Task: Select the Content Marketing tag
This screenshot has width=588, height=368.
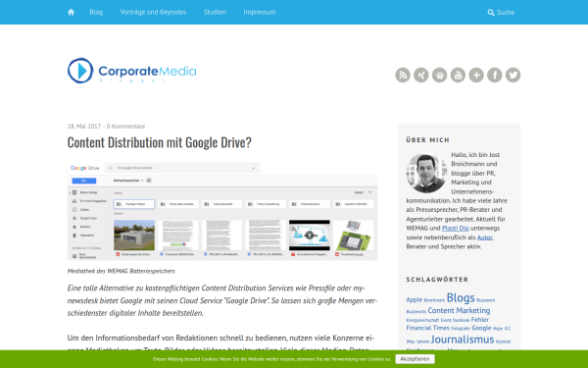Action: click(x=459, y=310)
